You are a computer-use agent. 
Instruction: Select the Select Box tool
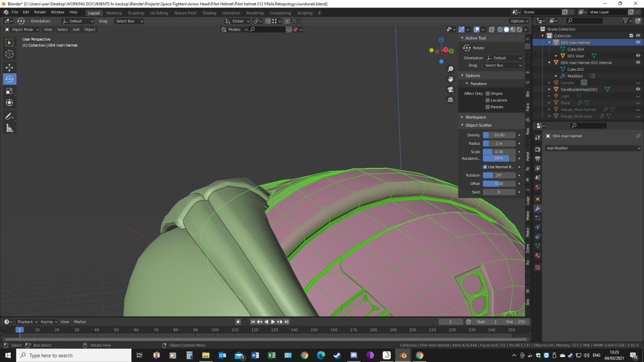(10, 42)
